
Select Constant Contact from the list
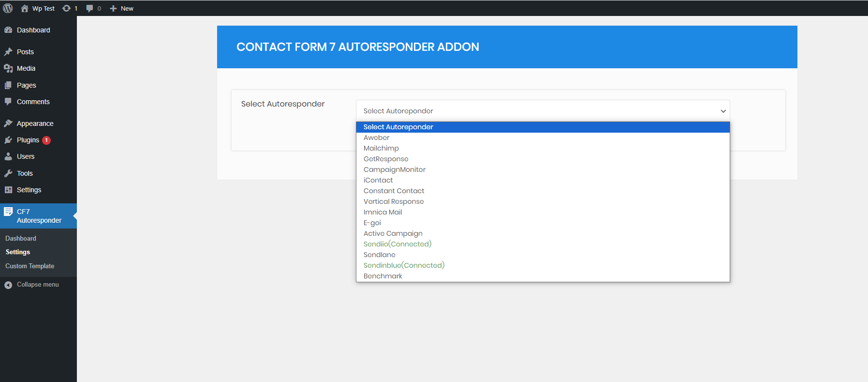coord(543,191)
